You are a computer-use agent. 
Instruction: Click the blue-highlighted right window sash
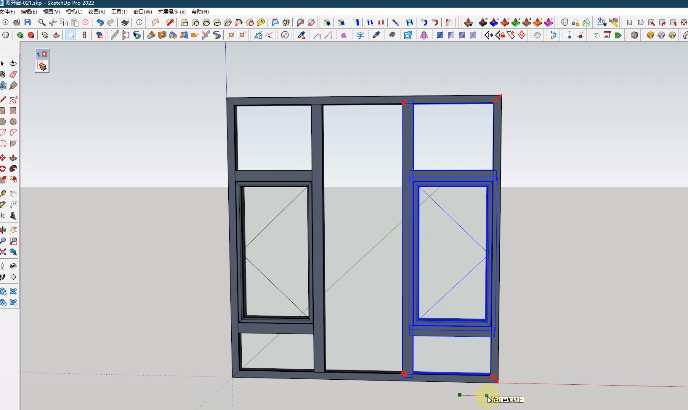pos(453,250)
